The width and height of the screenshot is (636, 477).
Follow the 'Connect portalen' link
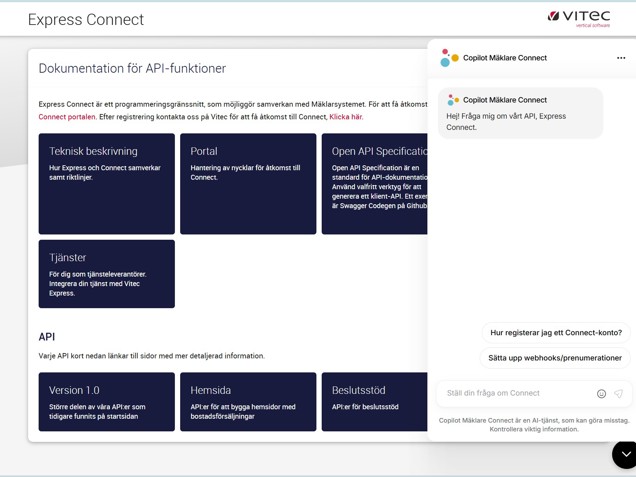click(67, 117)
